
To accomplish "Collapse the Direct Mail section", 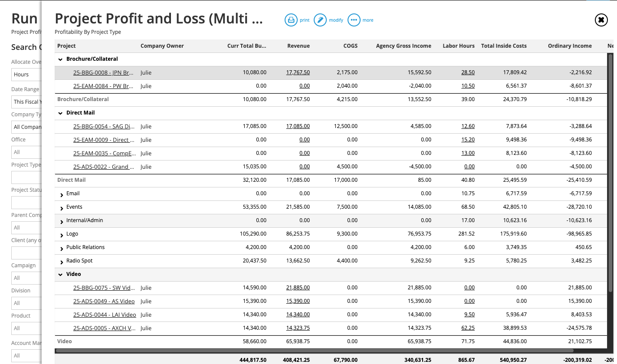I will [x=60, y=112].
